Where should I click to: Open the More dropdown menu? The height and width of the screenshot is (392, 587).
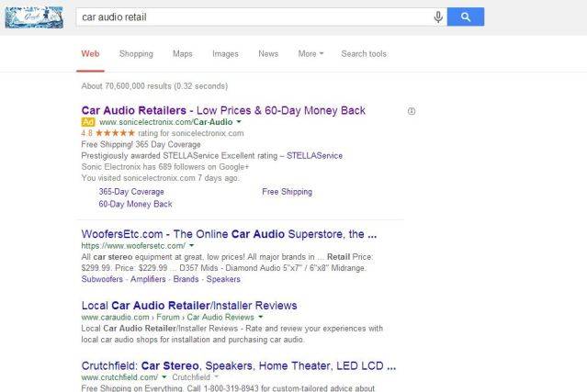[310, 54]
